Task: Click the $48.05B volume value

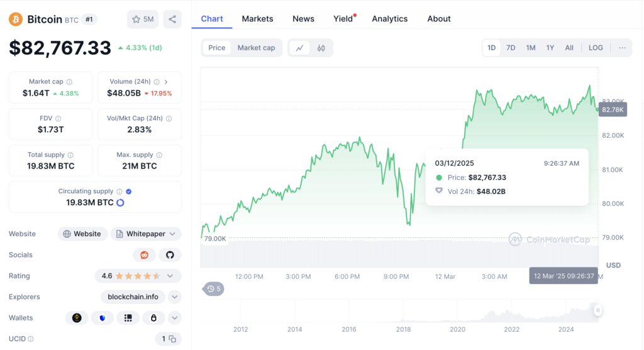Action: coord(124,93)
